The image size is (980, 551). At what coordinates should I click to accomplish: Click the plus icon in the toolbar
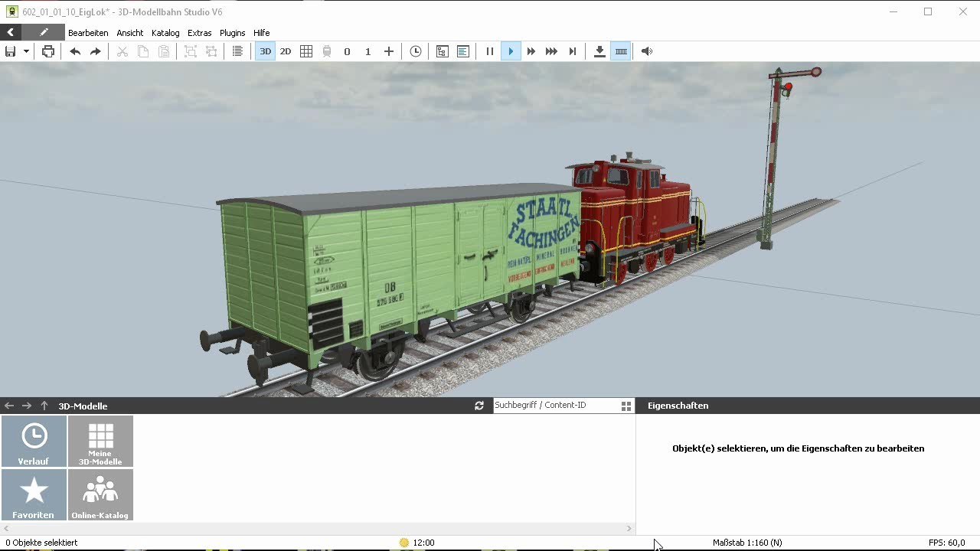389,51
